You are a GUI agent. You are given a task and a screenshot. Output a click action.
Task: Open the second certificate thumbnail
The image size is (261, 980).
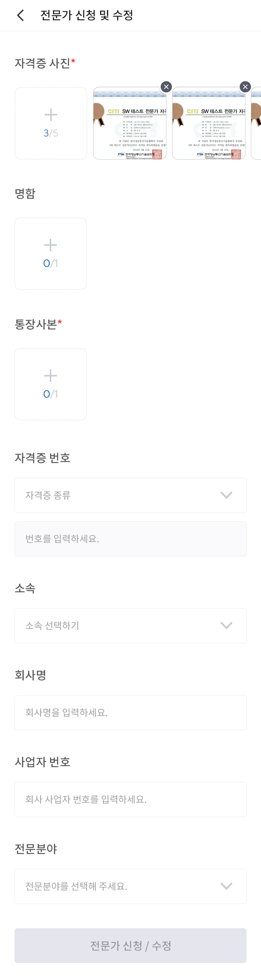click(x=208, y=126)
